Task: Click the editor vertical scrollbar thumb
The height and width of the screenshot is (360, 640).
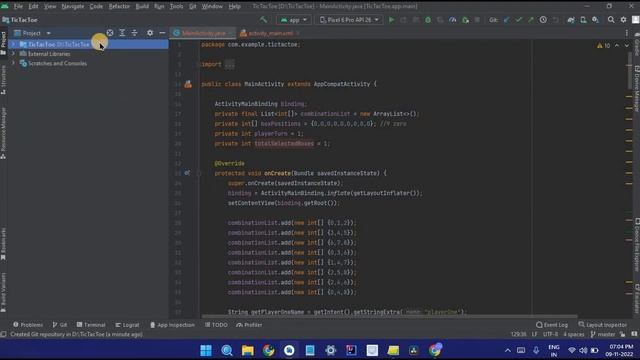Action: coord(630,69)
